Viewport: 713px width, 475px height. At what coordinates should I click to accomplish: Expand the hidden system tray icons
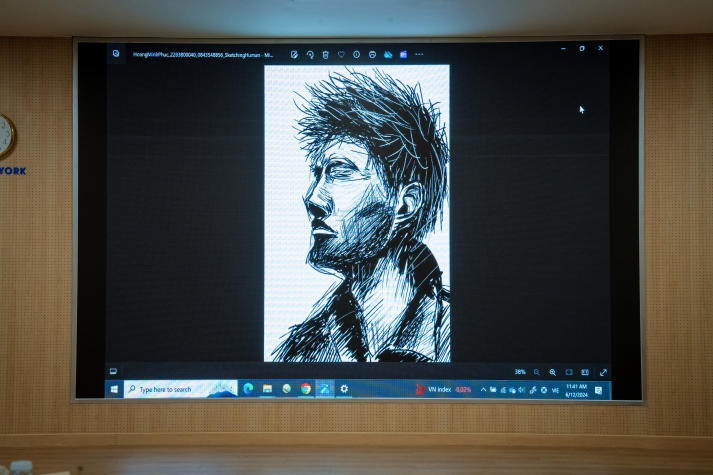coord(483,390)
